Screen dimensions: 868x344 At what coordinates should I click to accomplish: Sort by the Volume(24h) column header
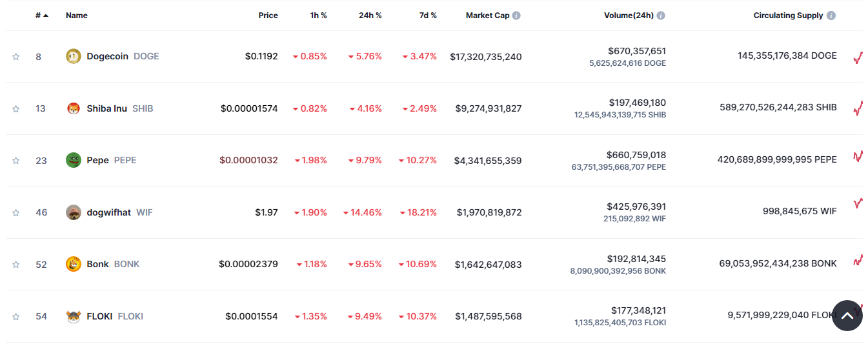pos(629,15)
